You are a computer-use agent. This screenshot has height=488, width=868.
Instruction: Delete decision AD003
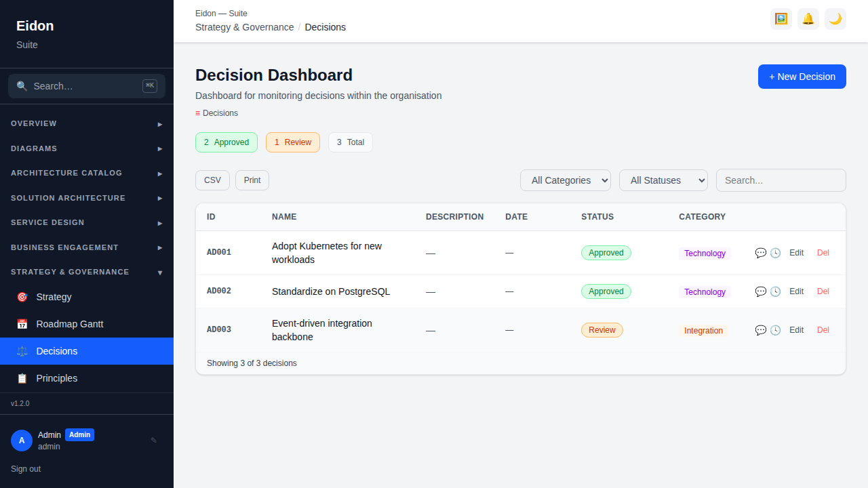coord(823,330)
